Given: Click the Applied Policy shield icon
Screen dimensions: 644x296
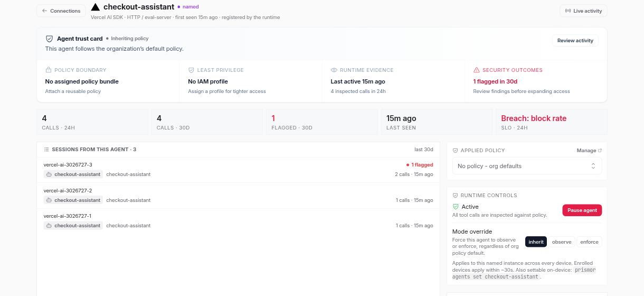Looking at the screenshot, I should [455, 151].
